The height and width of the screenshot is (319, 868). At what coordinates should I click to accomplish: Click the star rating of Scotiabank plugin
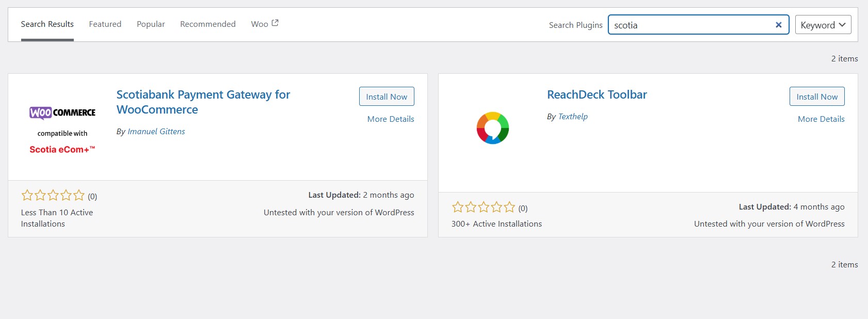pos(53,195)
